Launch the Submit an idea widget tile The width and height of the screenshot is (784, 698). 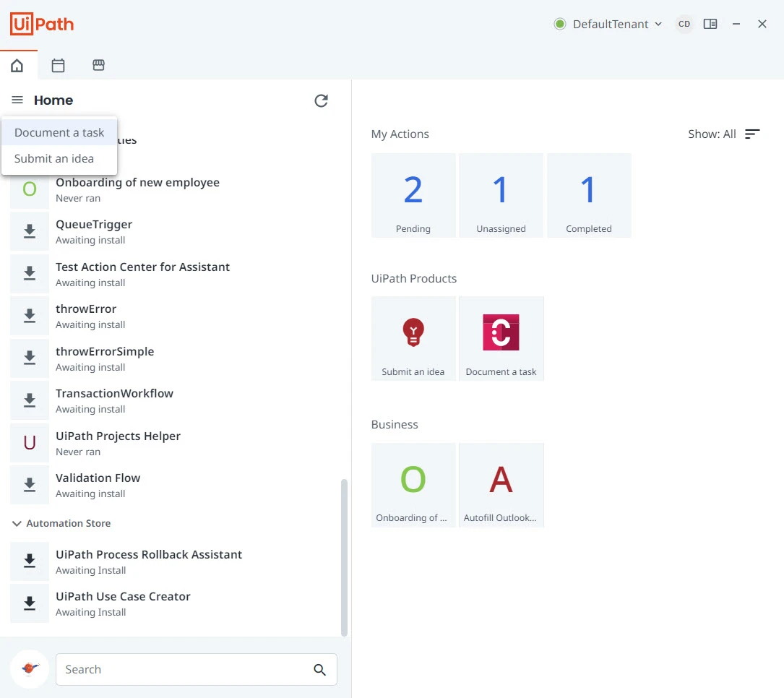pos(413,338)
